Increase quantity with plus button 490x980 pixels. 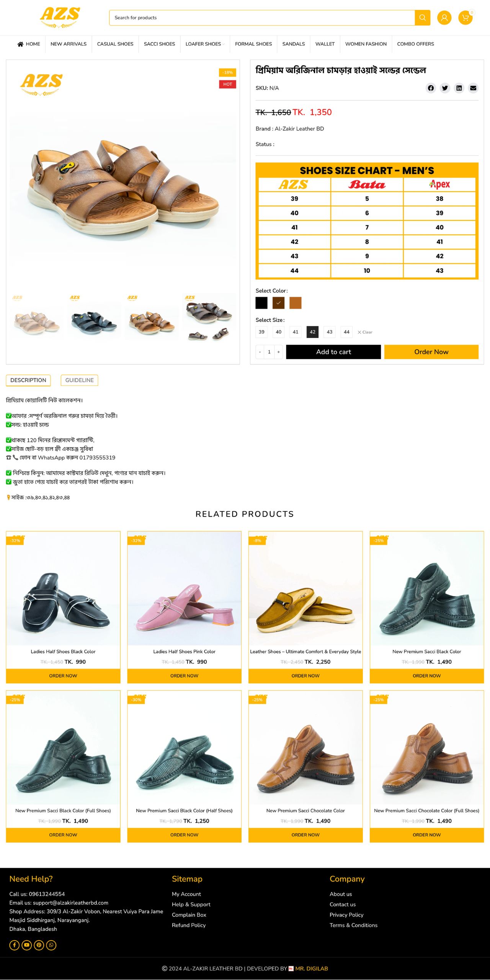[x=278, y=352]
